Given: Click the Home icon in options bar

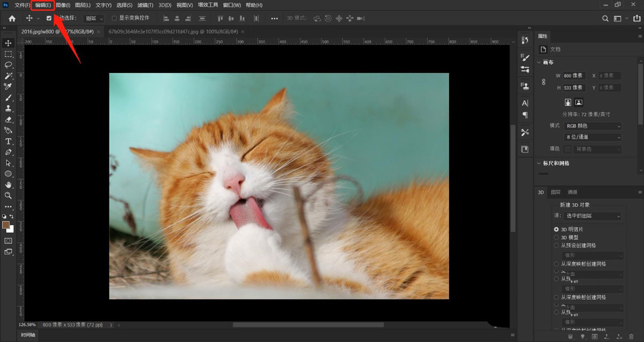Looking at the screenshot, I should tap(12, 18).
